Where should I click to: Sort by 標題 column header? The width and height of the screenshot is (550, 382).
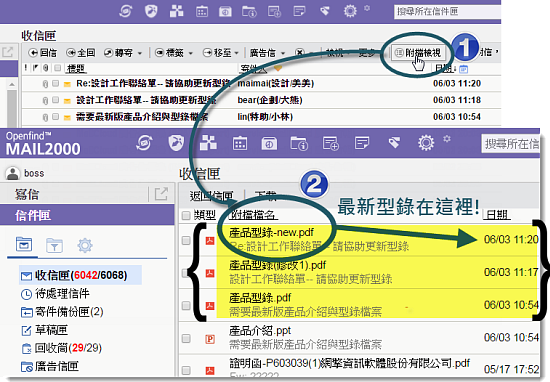tap(76, 68)
